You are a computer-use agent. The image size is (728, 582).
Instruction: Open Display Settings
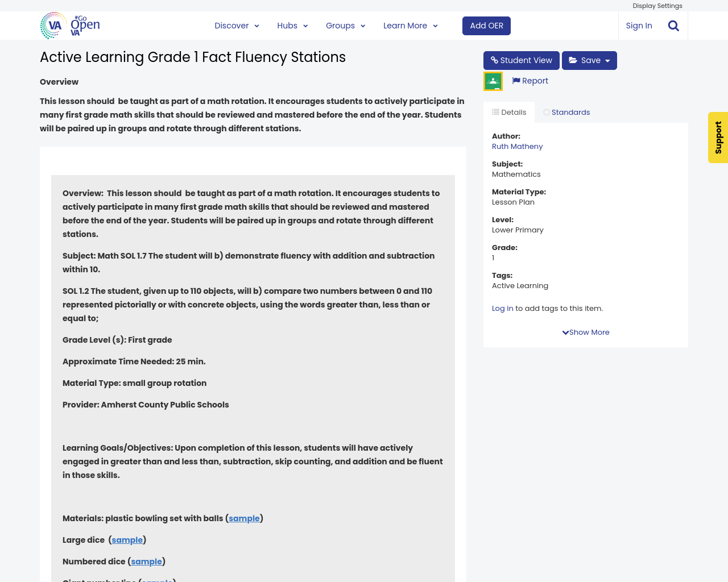click(657, 5)
